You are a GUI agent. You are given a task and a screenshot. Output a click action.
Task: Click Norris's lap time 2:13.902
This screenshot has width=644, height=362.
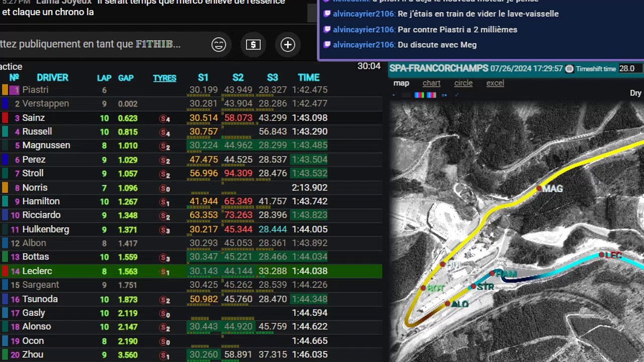tap(309, 188)
